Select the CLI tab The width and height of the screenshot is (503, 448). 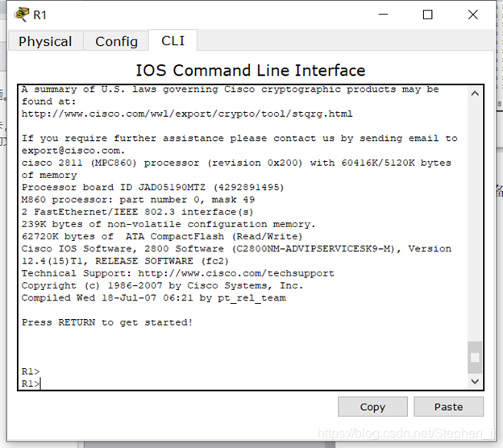(173, 41)
